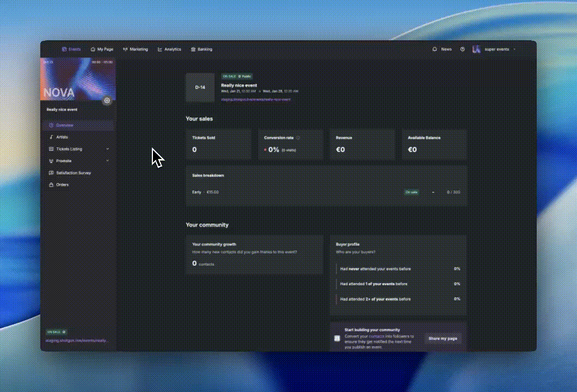Image resolution: width=577 pixels, height=392 pixels.
Task: Click the News bell icon
Action: (434, 49)
